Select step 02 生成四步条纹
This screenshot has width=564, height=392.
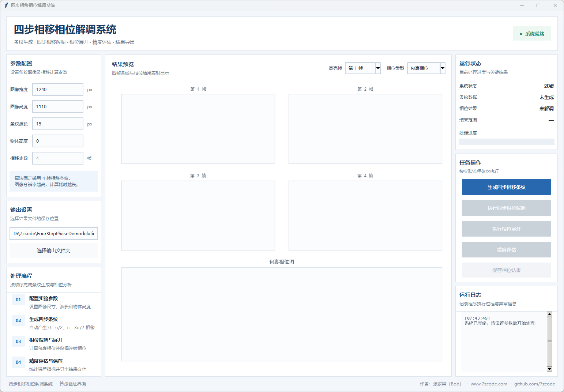pos(54,323)
